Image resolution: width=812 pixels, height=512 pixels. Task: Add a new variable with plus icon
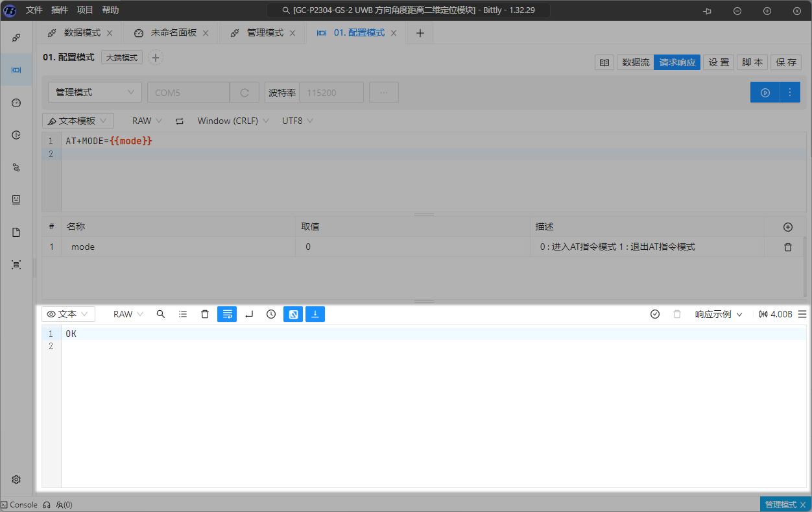(x=788, y=227)
